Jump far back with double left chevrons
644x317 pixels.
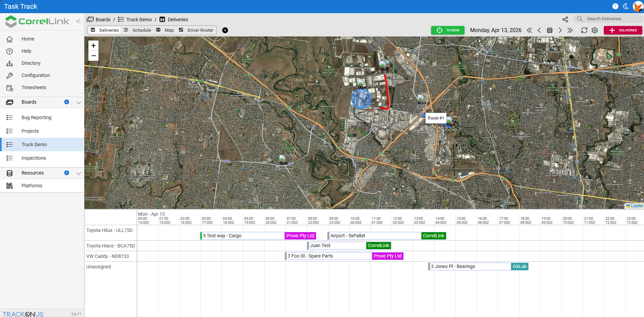pos(529,30)
